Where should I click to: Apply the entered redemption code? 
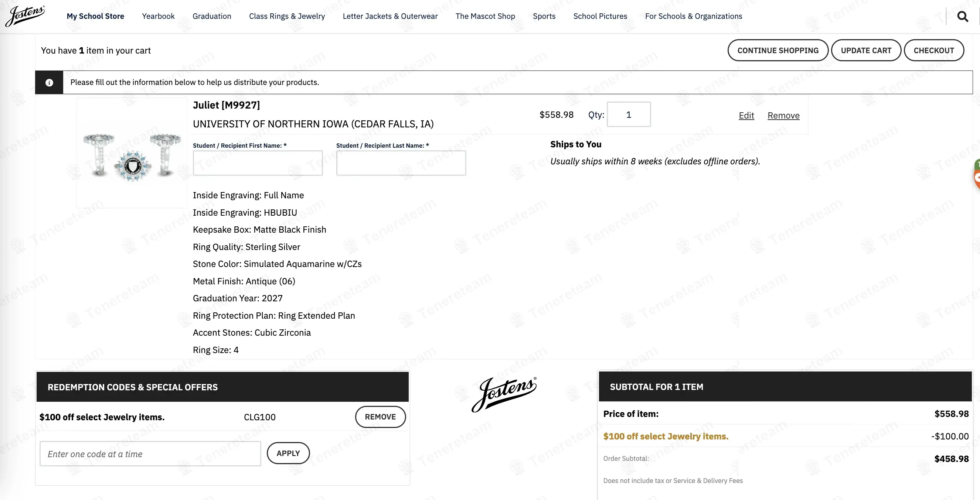288,453
